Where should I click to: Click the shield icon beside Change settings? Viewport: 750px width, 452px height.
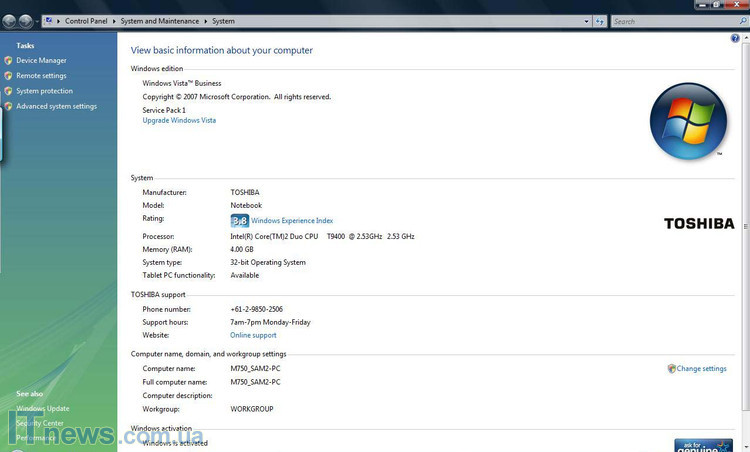pos(671,369)
